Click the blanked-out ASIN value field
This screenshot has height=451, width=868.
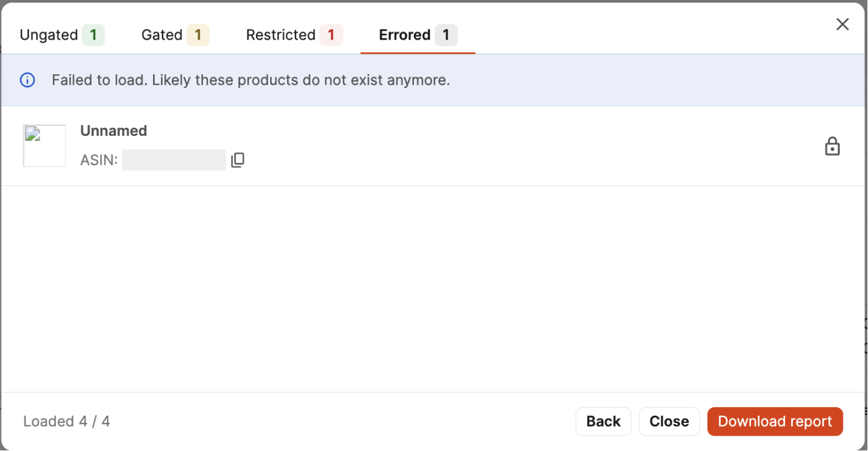[x=174, y=160]
